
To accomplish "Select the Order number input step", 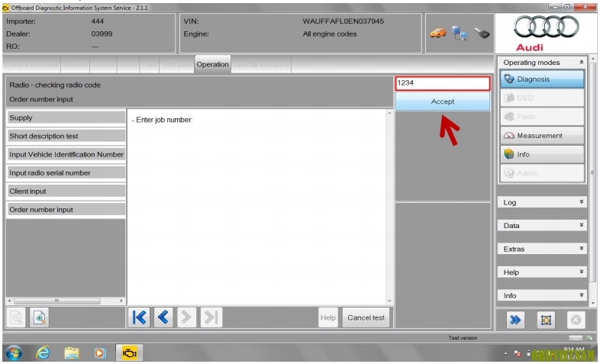I will (x=66, y=210).
